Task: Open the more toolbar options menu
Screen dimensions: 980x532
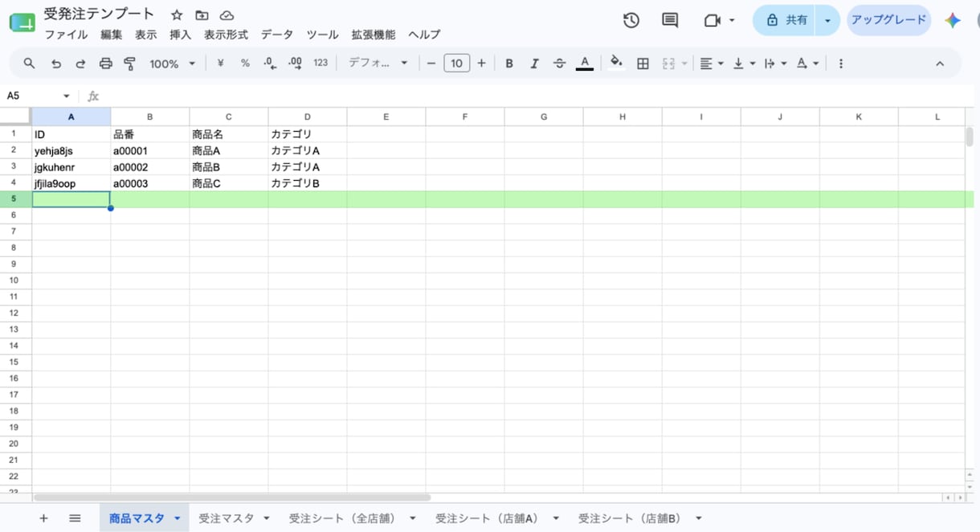Action: [x=841, y=63]
